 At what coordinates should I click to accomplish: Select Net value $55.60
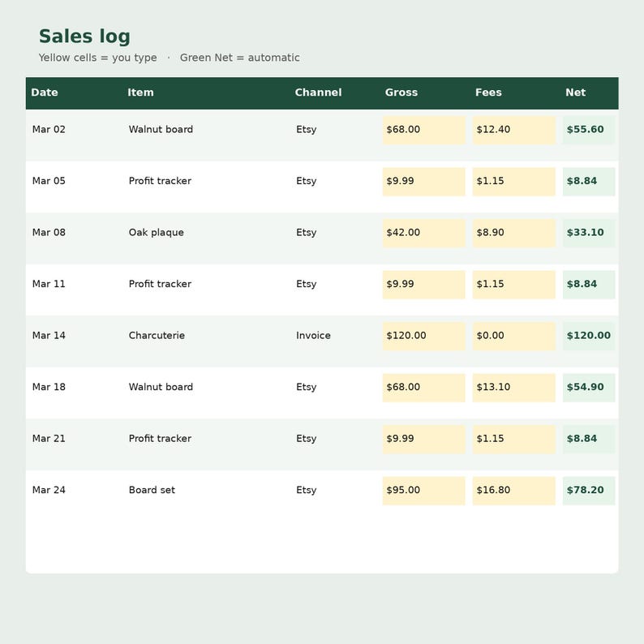pyautogui.click(x=589, y=130)
